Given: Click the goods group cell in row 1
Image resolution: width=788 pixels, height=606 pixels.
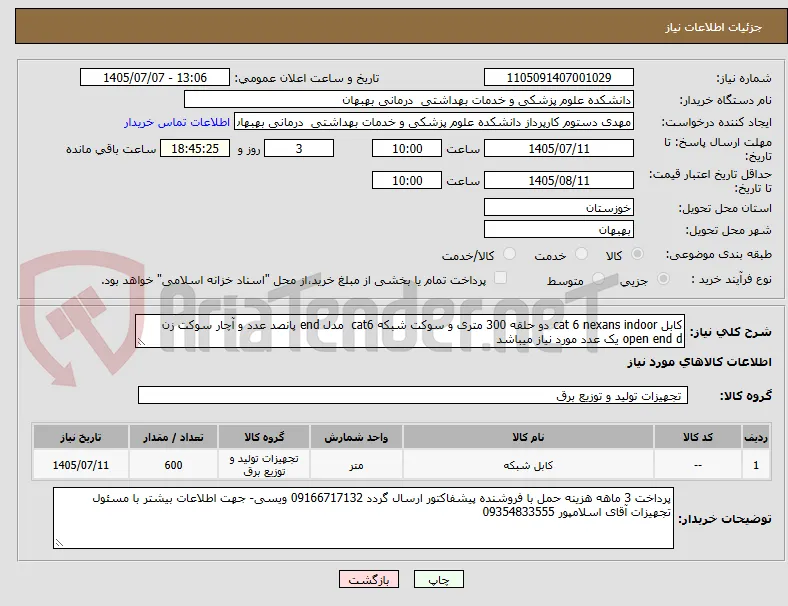Looking at the screenshot, I should [x=264, y=465].
